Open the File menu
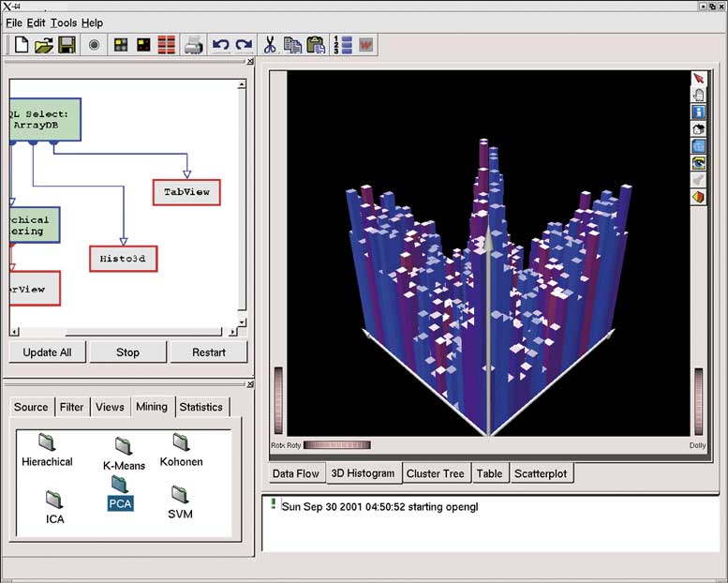Screen dimensions: 728x583 pos(14,22)
